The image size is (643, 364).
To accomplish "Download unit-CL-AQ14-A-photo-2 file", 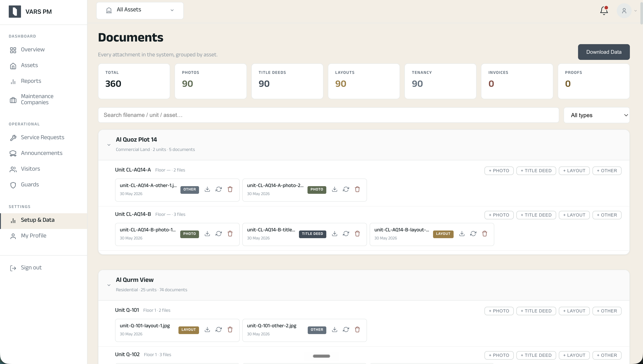I will (x=334, y=189).
